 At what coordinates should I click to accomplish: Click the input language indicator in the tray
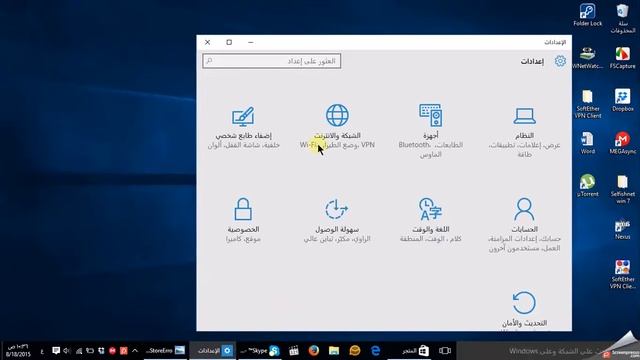(x=42, y=351)
